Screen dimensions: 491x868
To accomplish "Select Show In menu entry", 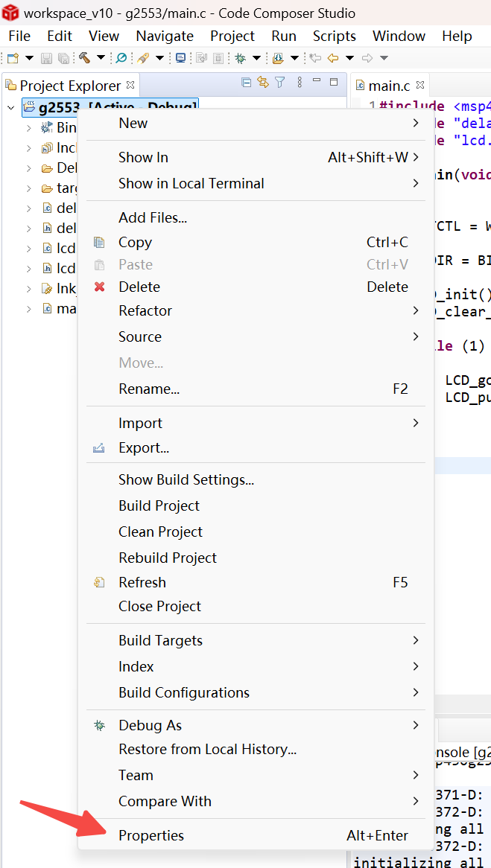I will [256, 157].
